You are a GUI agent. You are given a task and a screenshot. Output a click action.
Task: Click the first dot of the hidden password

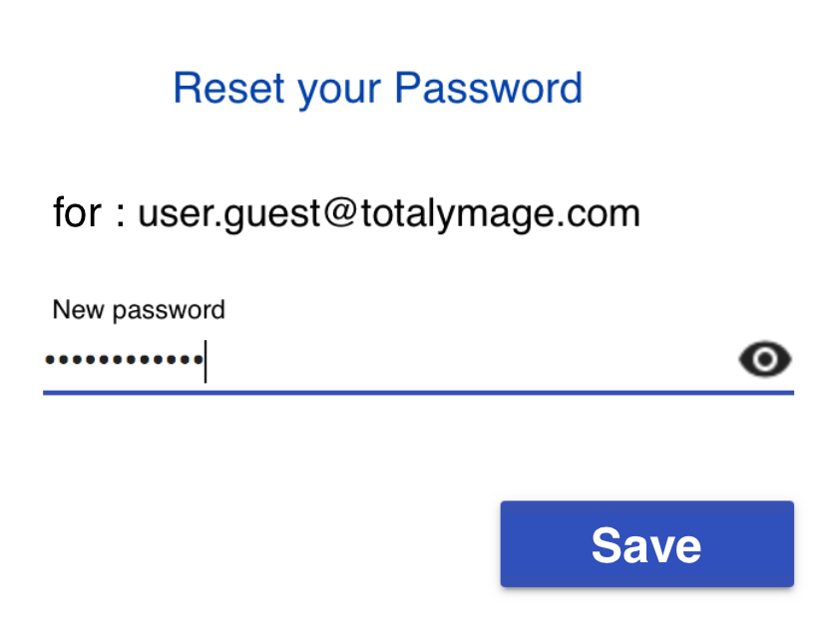point(50,360)
